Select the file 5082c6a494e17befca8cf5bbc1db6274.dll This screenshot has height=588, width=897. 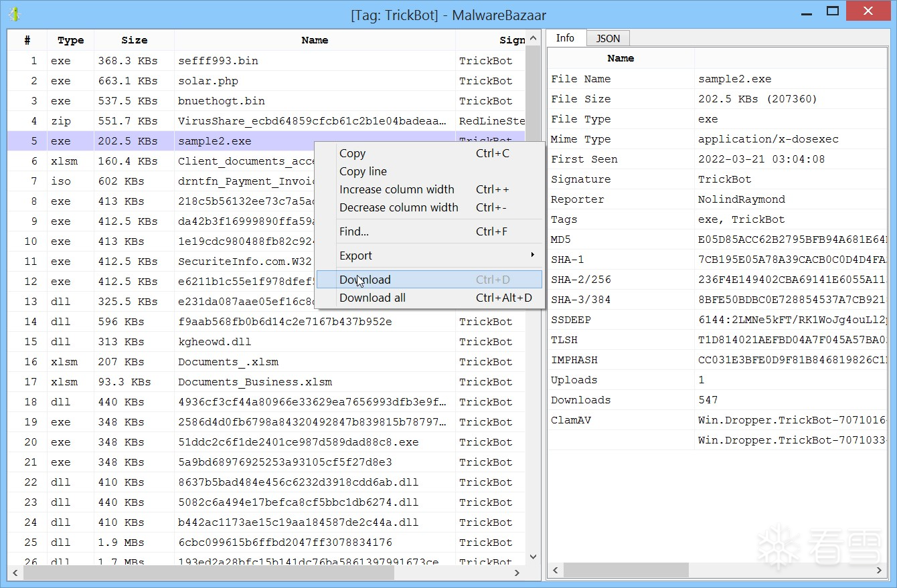click(x=299, y=502)
